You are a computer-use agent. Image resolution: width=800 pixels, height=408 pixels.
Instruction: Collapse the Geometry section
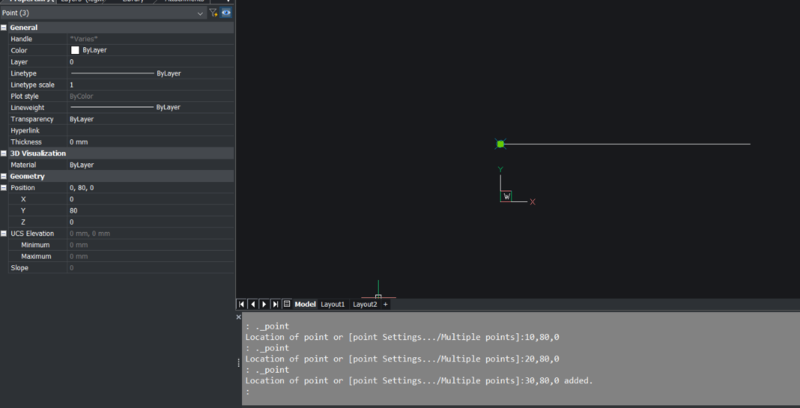pos(4,176)
